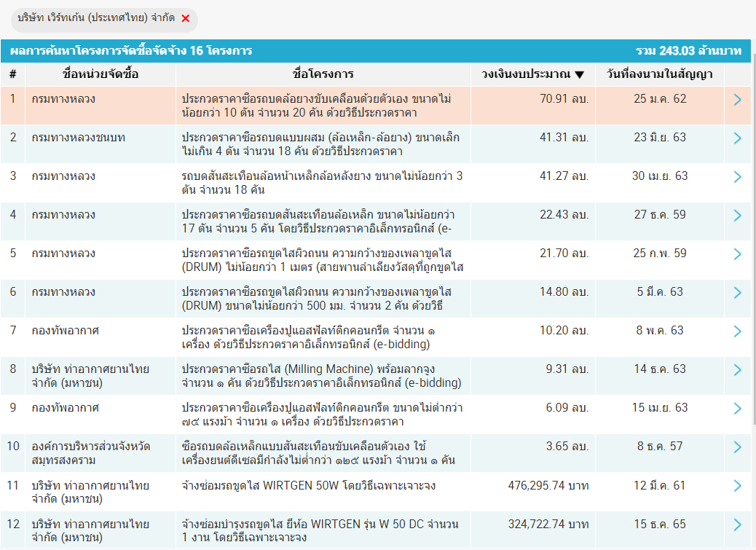Open details arrow for row 2 กรมทางหลวงชนบท
Screen dimensions: 756x550
pyautogui.click(x=737, y=138)
